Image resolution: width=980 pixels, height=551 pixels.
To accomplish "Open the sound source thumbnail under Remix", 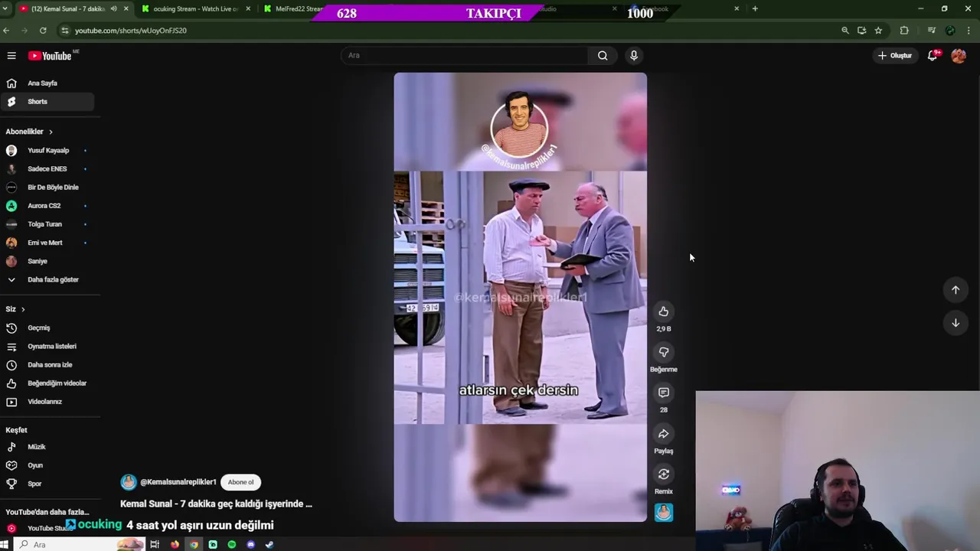I will pyautogui.click(x=664, y=513).
